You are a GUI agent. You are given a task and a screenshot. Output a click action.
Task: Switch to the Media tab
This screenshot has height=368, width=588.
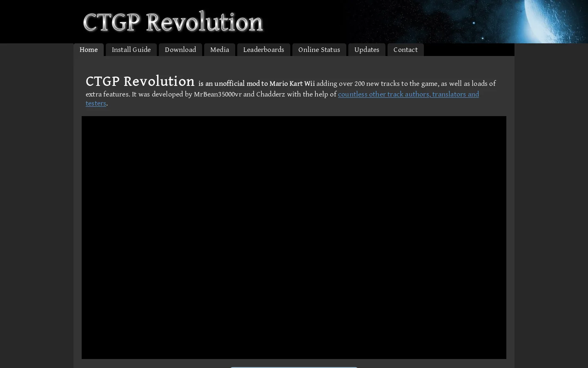tap(220, 49)
